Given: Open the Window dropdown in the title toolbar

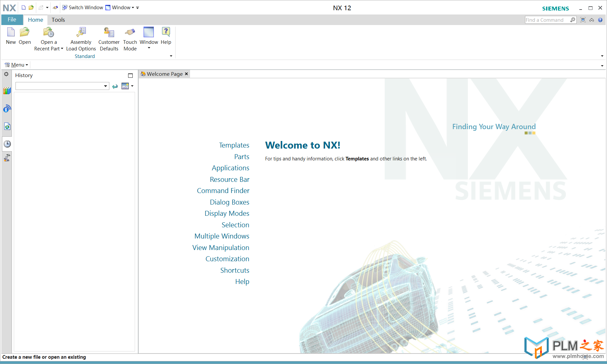Looking at the screenshot, I should pyautogui.click(x=120, y=8).
